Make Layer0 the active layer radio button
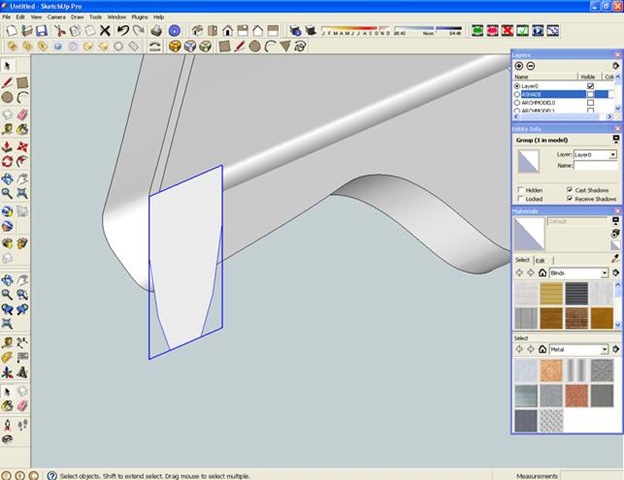This screenshot has height=480, width=624. 517,86
